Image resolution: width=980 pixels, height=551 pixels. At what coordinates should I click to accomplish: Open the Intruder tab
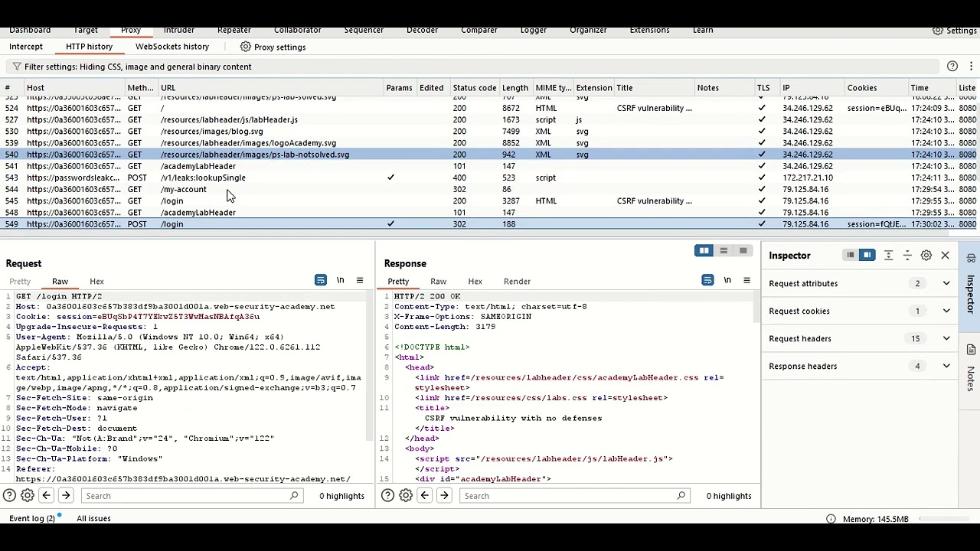tap(178, 30)
